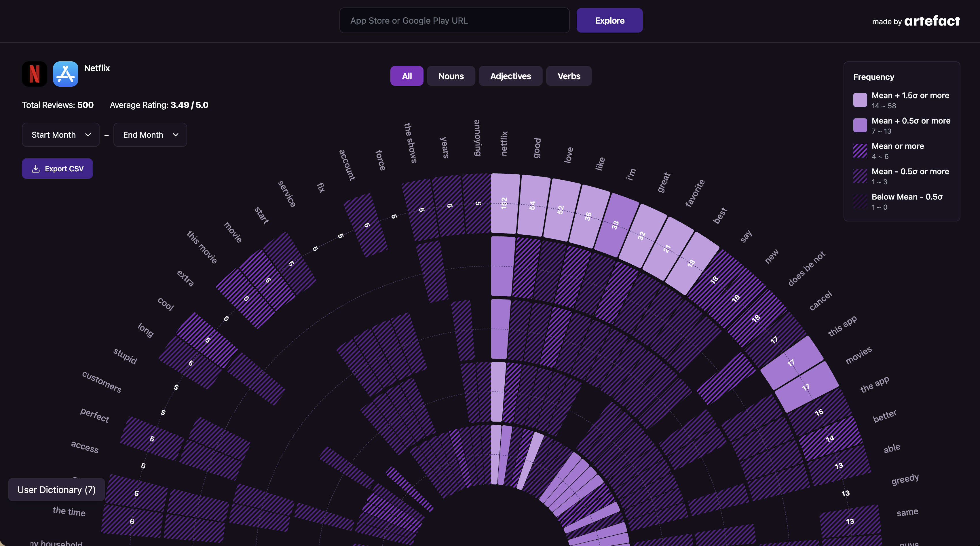Click the App Store icon
Screen dimensions: 980x546
pos(65,74)
